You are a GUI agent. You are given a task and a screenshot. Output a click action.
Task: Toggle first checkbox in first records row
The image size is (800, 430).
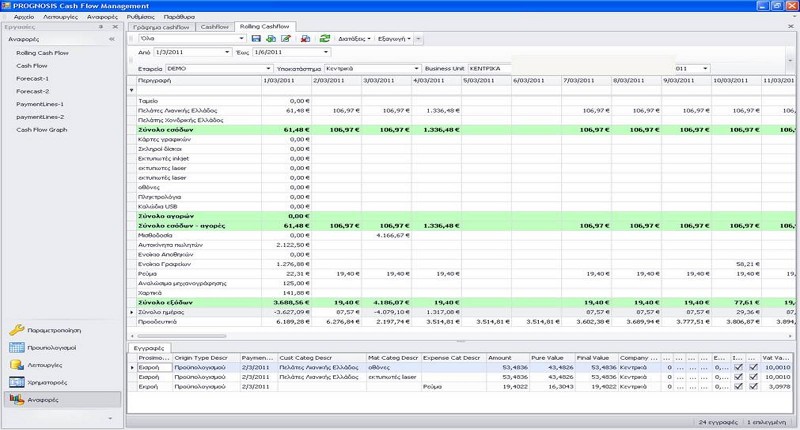[736, 367]
